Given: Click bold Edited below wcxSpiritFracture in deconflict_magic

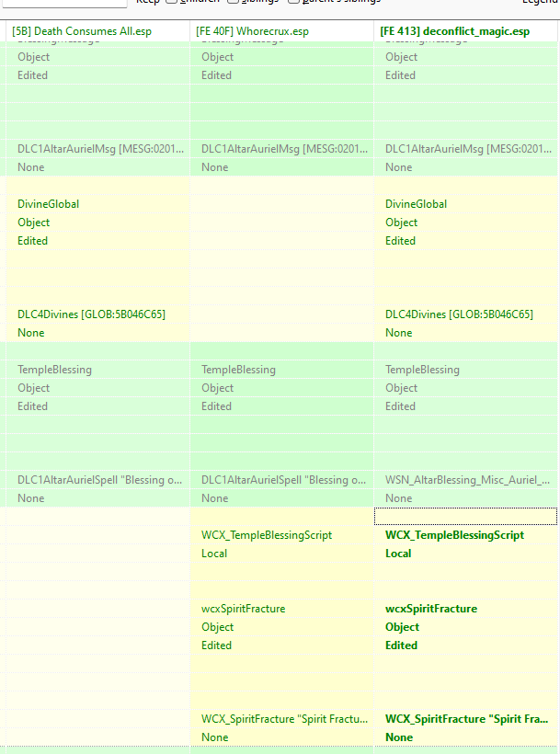Looking at the screenshot, I should (401, 645).
